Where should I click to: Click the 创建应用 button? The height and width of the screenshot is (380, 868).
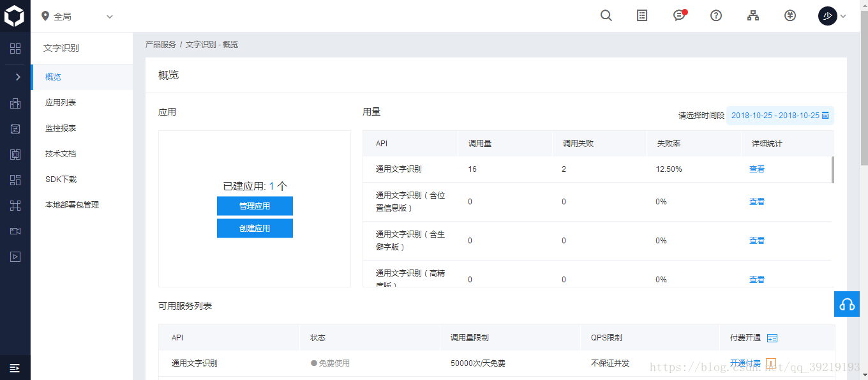point(255,228)
